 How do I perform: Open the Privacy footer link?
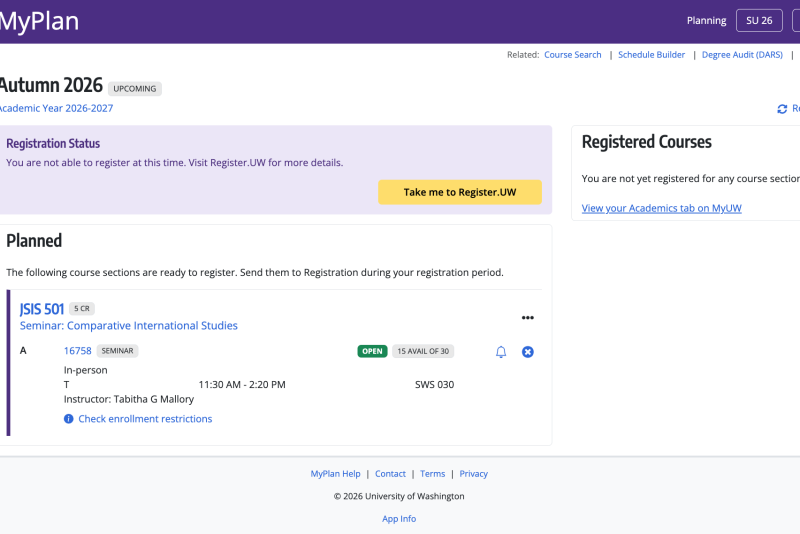(x=473, y=474)
